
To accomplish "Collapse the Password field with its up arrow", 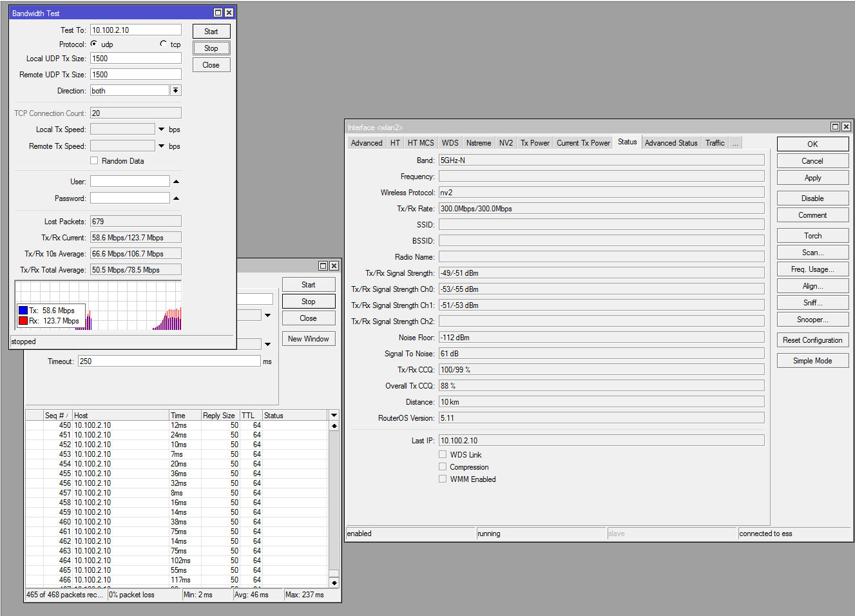I will click(x=176, y=198).
